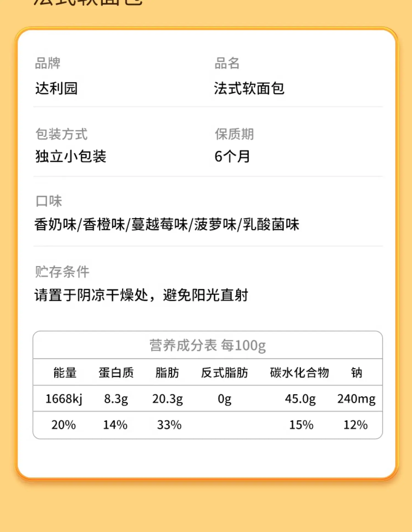
Task: Click the 营养成分表 每100g table header
Action: [x=208, y=345]
